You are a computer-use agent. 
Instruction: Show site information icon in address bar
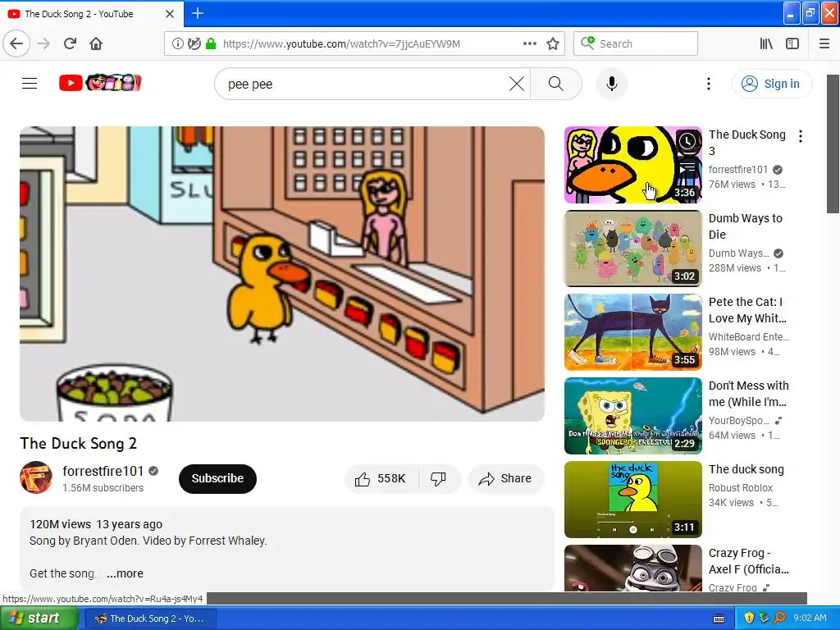click(x=177, y=43)
